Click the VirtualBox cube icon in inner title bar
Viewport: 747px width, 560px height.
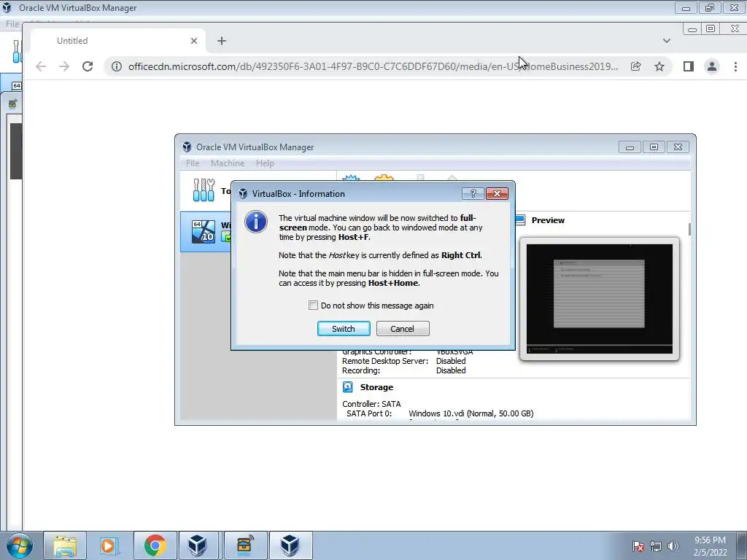[187, 147]
